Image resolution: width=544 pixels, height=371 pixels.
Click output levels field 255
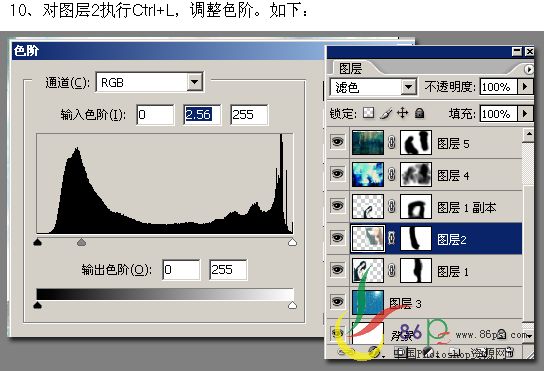coord(228,270)
